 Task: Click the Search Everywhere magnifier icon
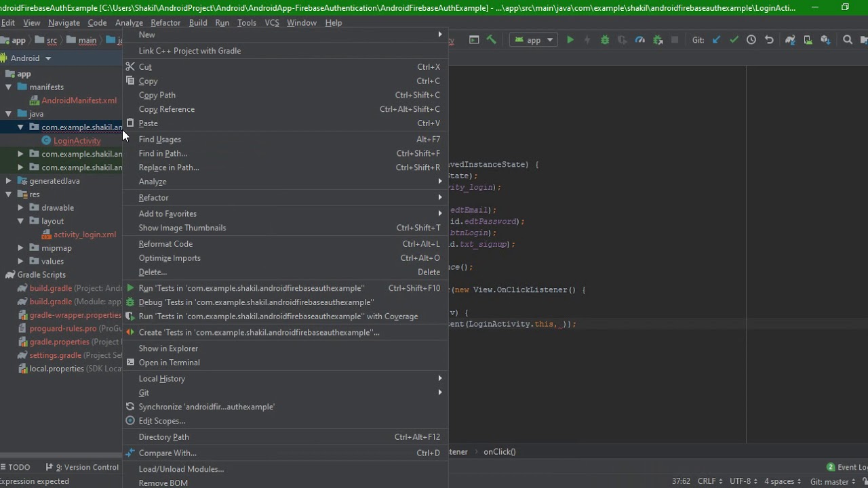[848, 40]
